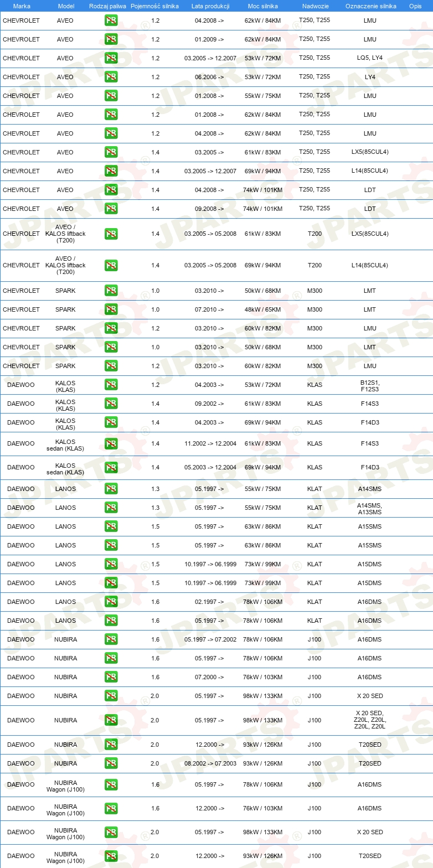Click the Moc silnika column header
The width and height of the screenshot is (433, 868).
point(263,6)
